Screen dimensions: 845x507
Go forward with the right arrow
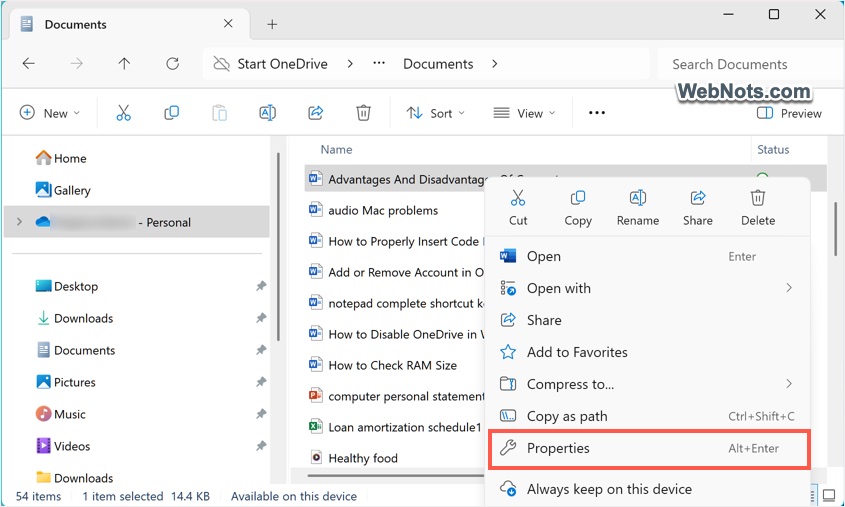[77, 64]
